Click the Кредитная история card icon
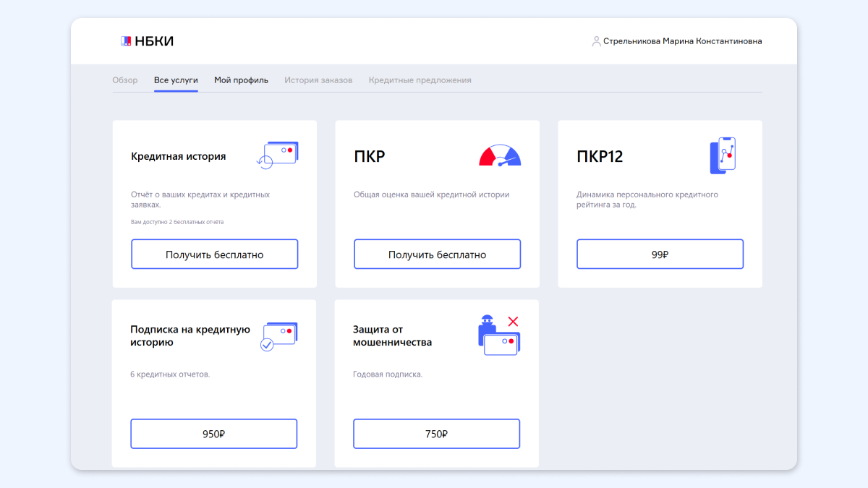The height and width of the screenshot is (488, 868). coord(278,155)
